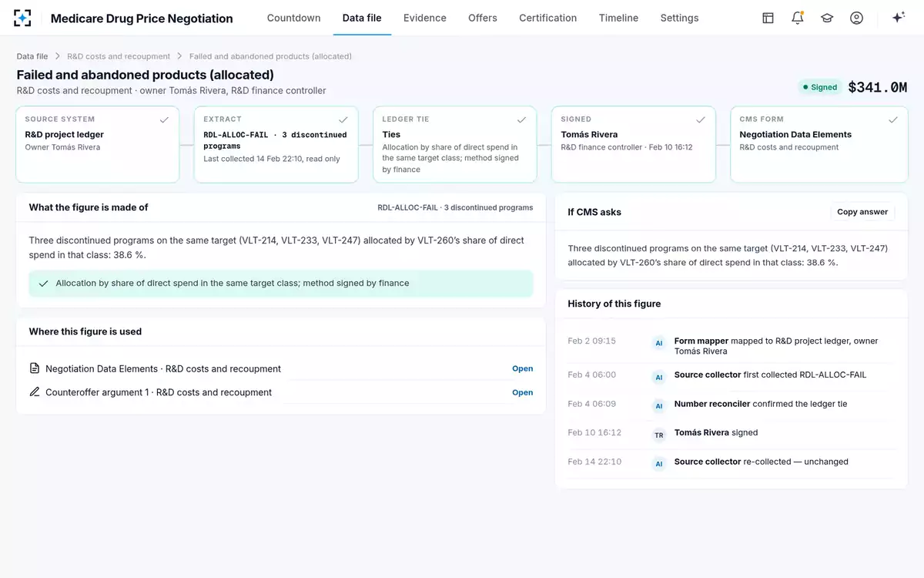The height and width of the screenshot is (578, 924).
Task: Click the 'Where this figure is used' heading
Action: point(85,331)
